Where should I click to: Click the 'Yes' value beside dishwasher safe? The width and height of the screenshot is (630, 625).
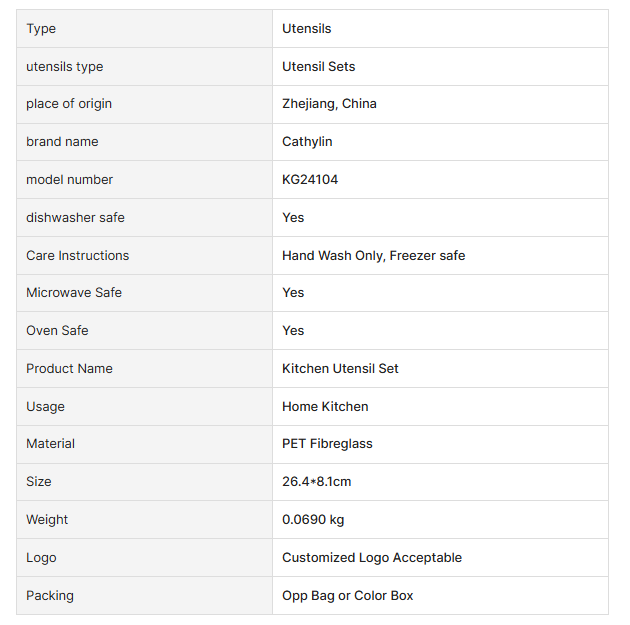click(x=293, y=218)
